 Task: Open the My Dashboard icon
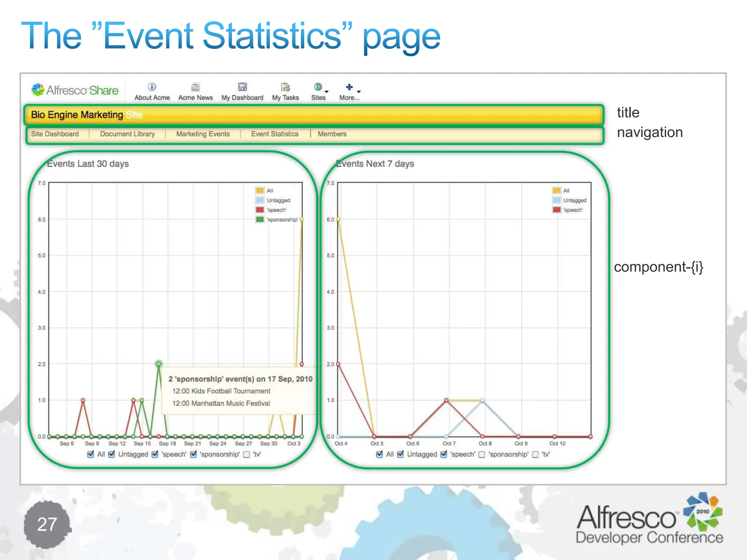(242, 87)
